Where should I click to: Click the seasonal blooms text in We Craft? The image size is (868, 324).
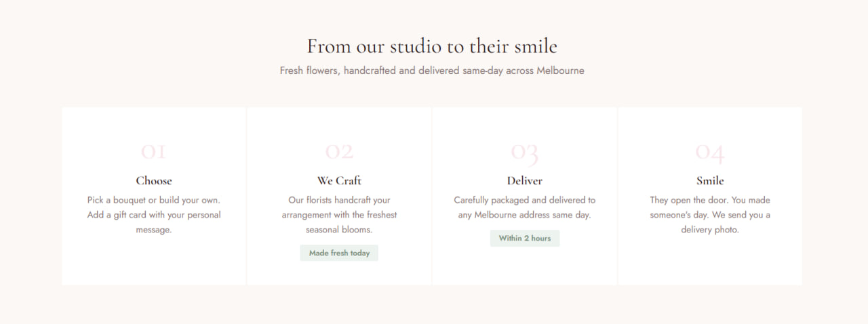click(x=339, y=230)
